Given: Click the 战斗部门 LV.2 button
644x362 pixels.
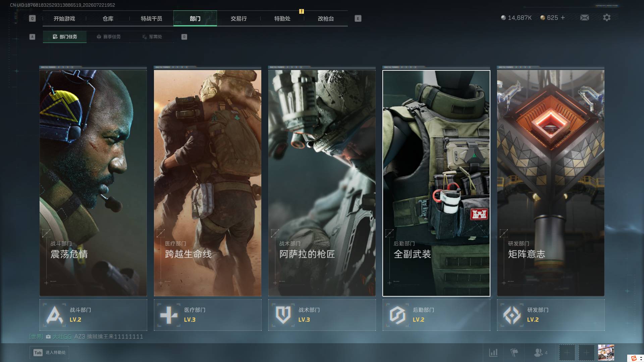Looking at the screenshot, I should (93, 315).
